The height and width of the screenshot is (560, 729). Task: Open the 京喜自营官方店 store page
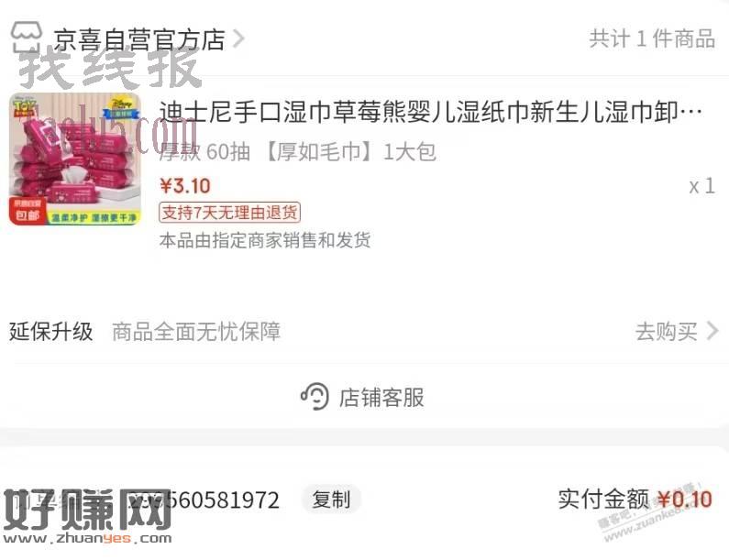139,39
